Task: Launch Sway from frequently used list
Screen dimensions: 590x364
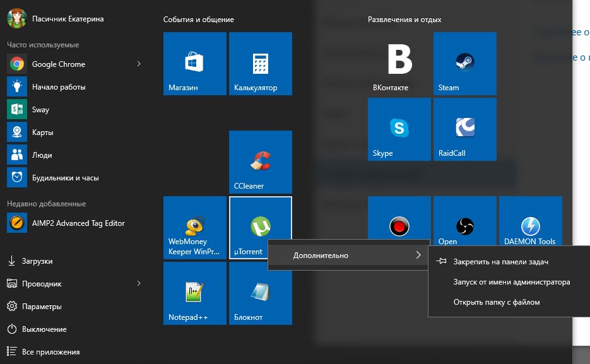Action: coord(17,109)
